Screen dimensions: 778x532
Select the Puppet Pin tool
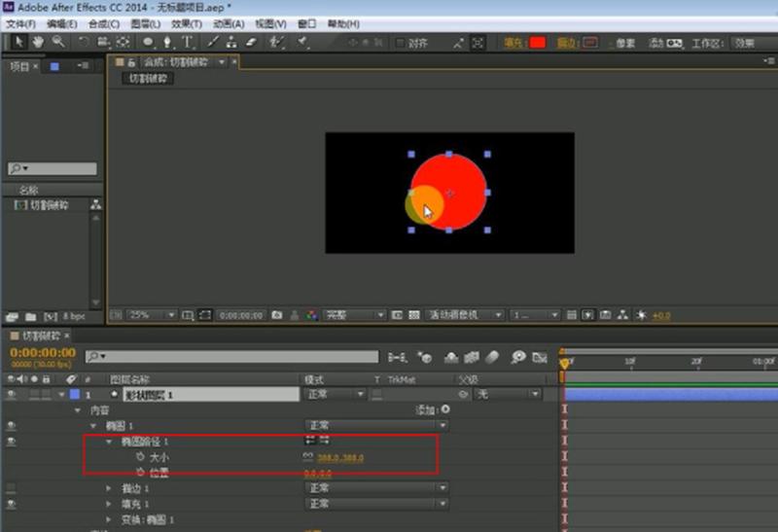tap(302, 42)
